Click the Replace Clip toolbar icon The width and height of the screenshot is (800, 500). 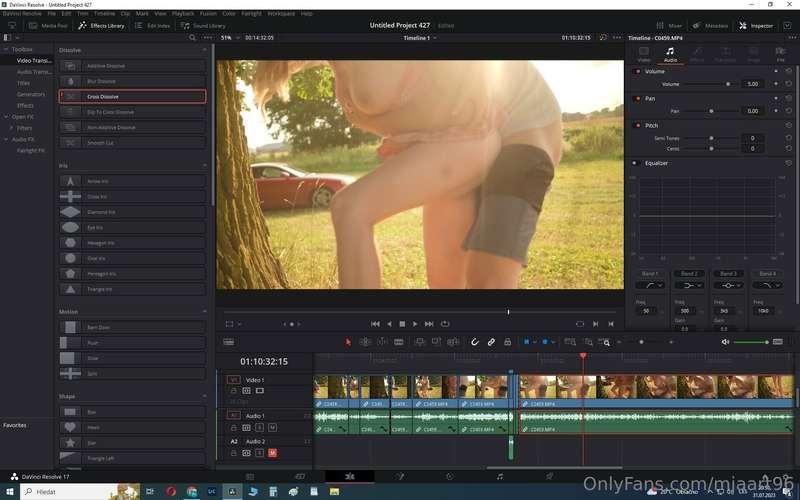[x=453, y=342]
